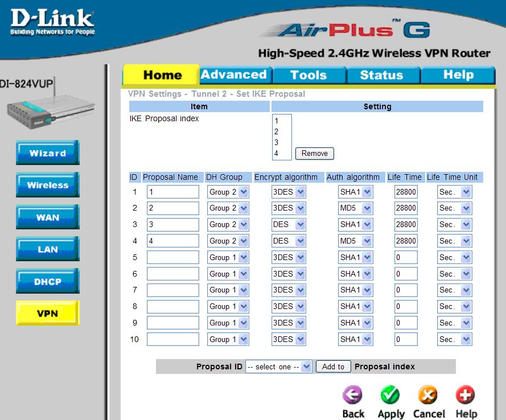Open the Home tab
Image resolution: width=506 pixels, height=420 pixels.
click(x=161, y=75)
